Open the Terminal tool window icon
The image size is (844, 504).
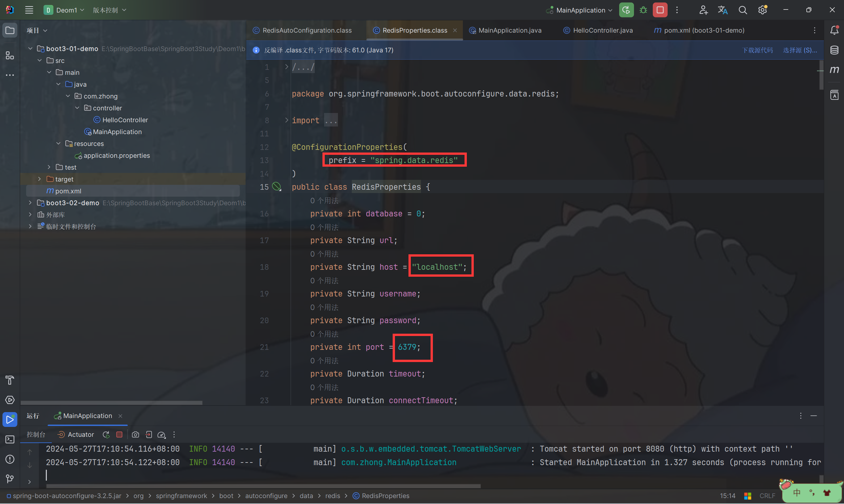[x=10, y=439]
